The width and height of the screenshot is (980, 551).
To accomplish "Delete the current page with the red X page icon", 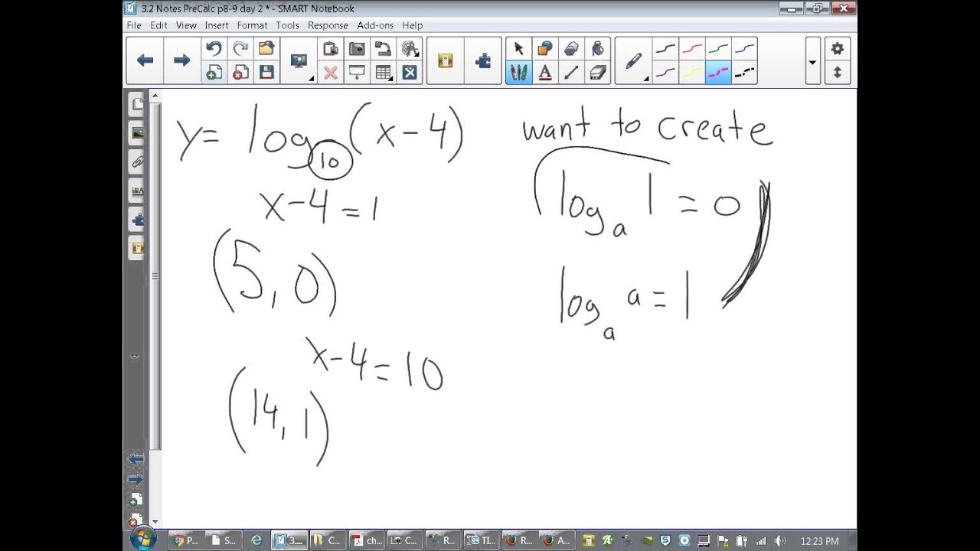I will pyautogui.click(x=240, y=73).
